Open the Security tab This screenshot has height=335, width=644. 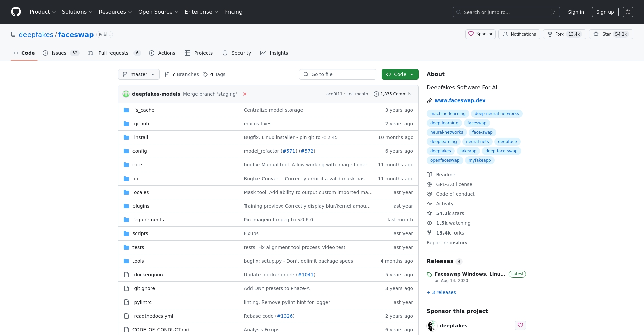236,53
